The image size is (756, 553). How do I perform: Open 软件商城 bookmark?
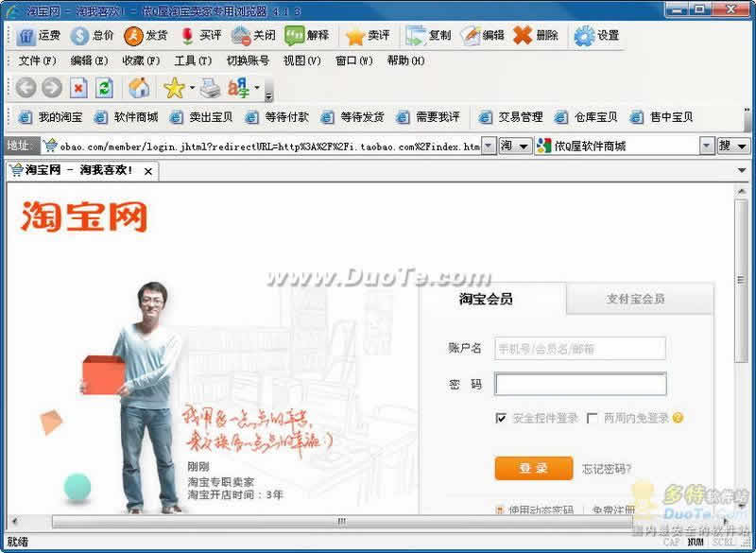pyautogui.click(x=127, y=117)
